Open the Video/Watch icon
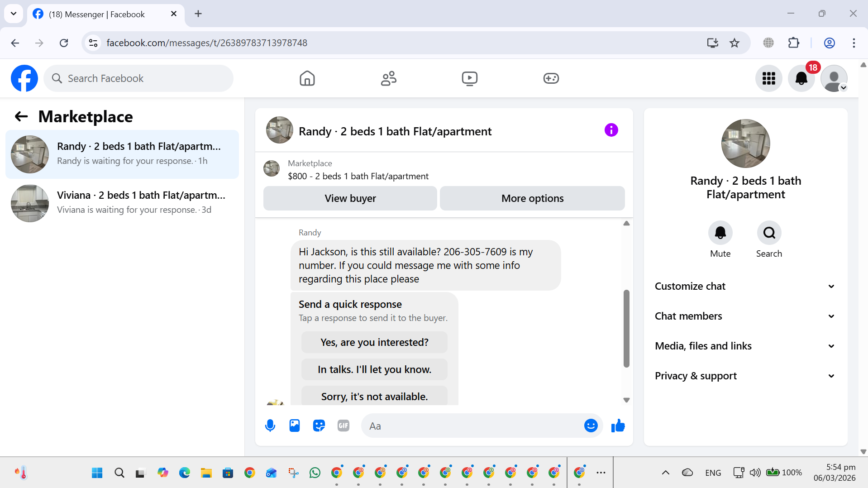The image size is (868, 488). [x=469, y=78]
